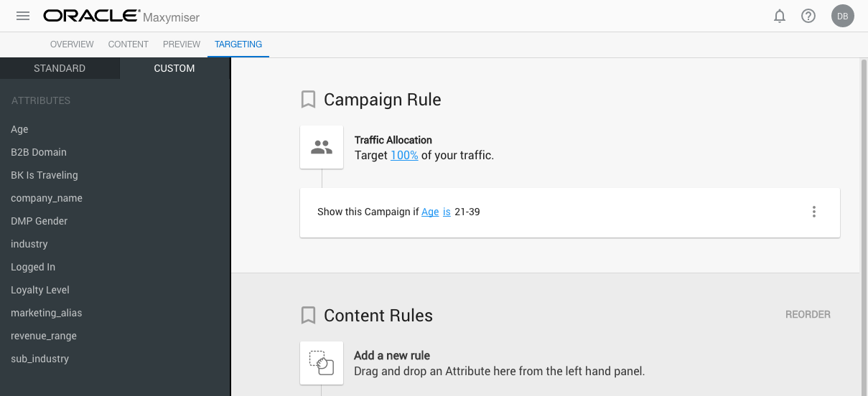
Task: Click the DB user avatar
Action: [x=843, y=16]
